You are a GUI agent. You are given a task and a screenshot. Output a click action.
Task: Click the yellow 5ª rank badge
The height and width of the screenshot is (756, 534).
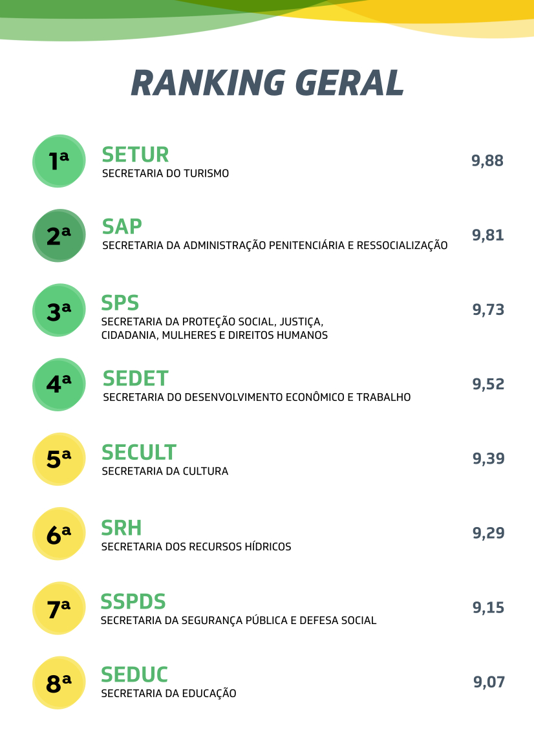(x=59, y=459)
